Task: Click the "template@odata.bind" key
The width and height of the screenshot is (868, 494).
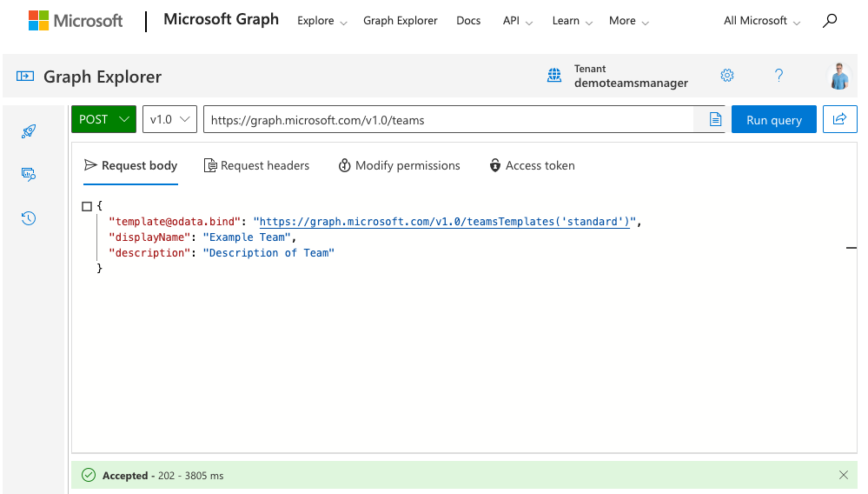Action: (175, 222)
